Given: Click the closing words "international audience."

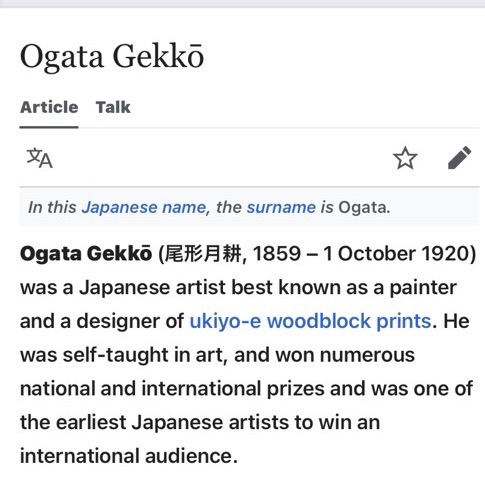Looking at the screenshot, I should click(x=129, y=456).
